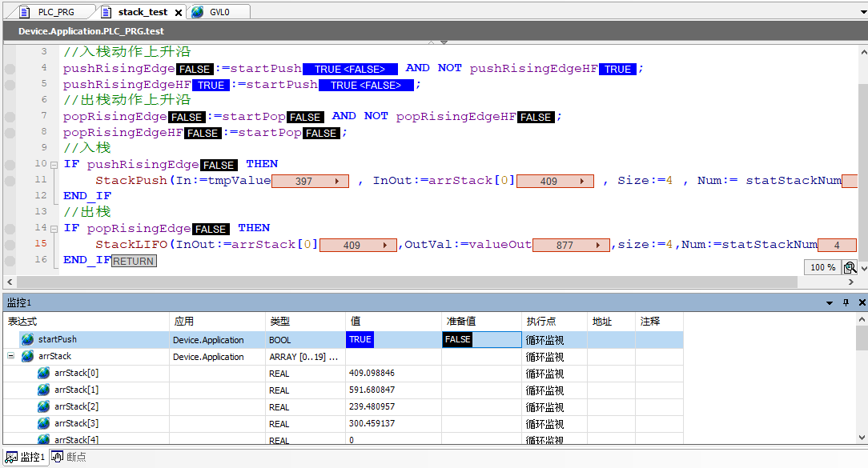The height and width of the screenshot is (468, 868).
Task: Click the 执行点 column header
Action: [x=555, y=322]
